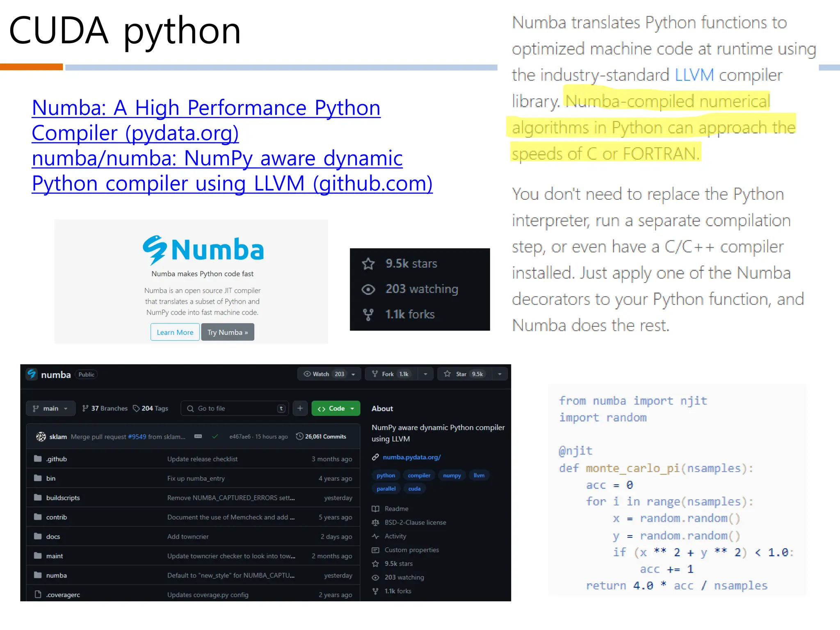Open the main branch dropdown
This screenshot has width=840, height=630.
(x=50, y=409)
